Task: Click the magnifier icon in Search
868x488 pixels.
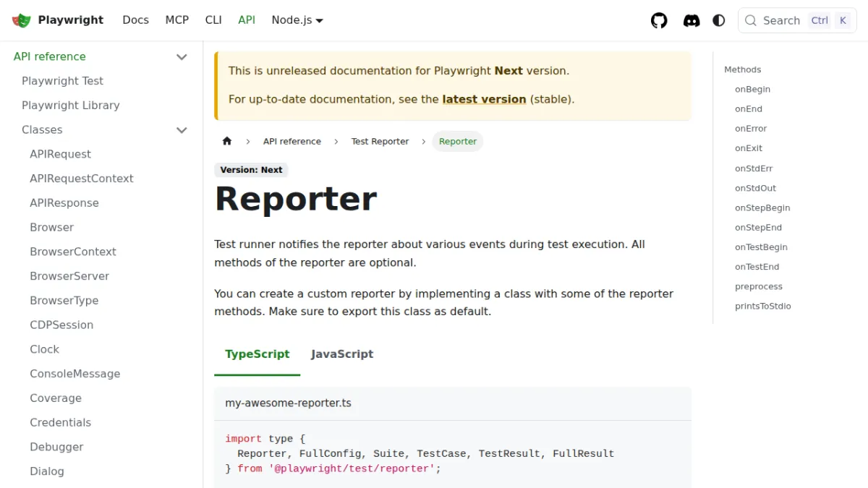Action: coord(751,20)
